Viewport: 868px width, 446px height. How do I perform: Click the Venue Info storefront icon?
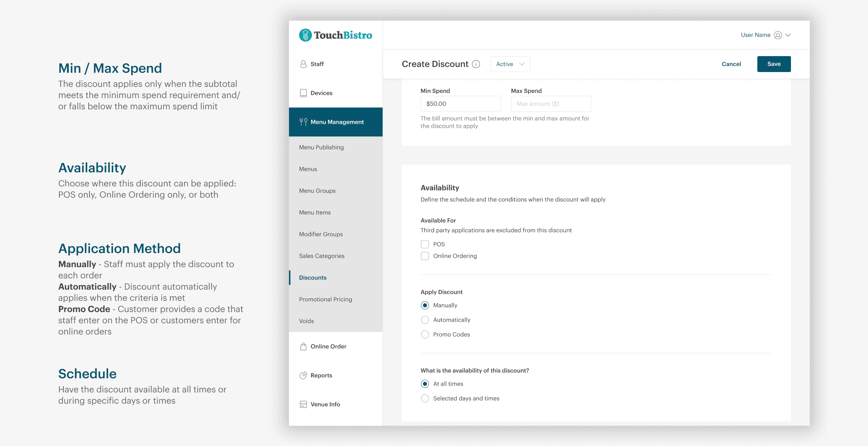point(303,404)
